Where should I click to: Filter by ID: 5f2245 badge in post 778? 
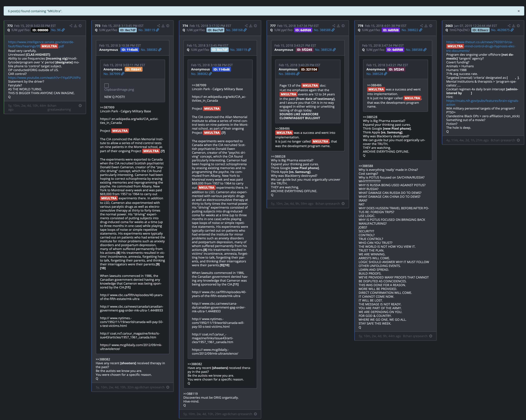pyautogui.click(x=396, y=70)
